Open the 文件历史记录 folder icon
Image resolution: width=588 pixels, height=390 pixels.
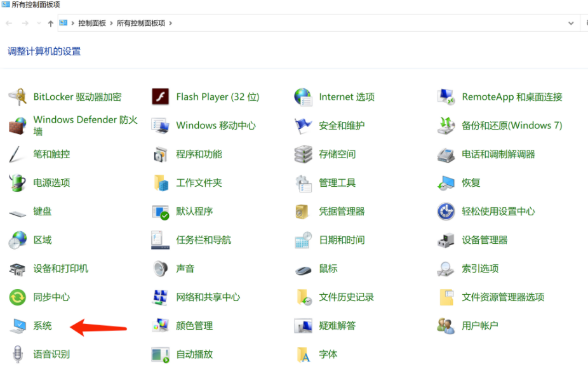pyautogui.click(x=303, y=297)
